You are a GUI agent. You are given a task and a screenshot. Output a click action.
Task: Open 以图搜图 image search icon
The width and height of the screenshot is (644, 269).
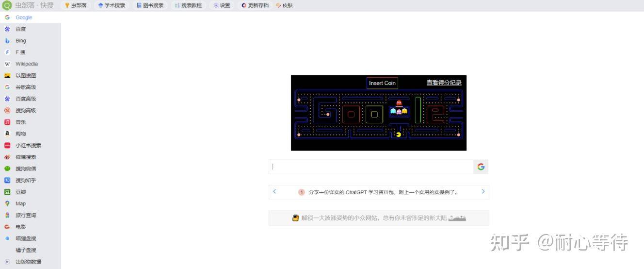click(x=7, y=76)
